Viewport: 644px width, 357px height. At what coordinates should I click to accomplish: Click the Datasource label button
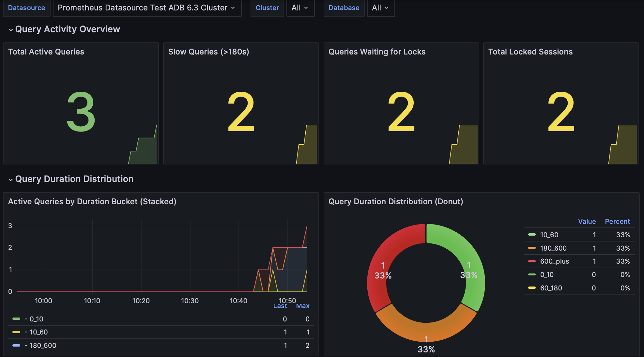tap(27, 8)
